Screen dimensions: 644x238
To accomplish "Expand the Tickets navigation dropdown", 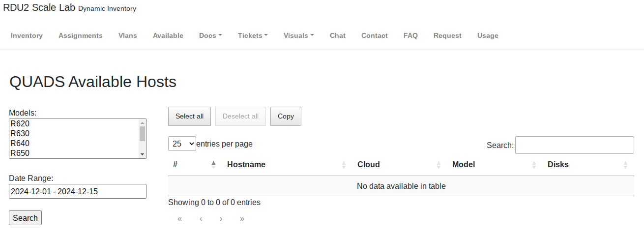I will tap(253, 35).
